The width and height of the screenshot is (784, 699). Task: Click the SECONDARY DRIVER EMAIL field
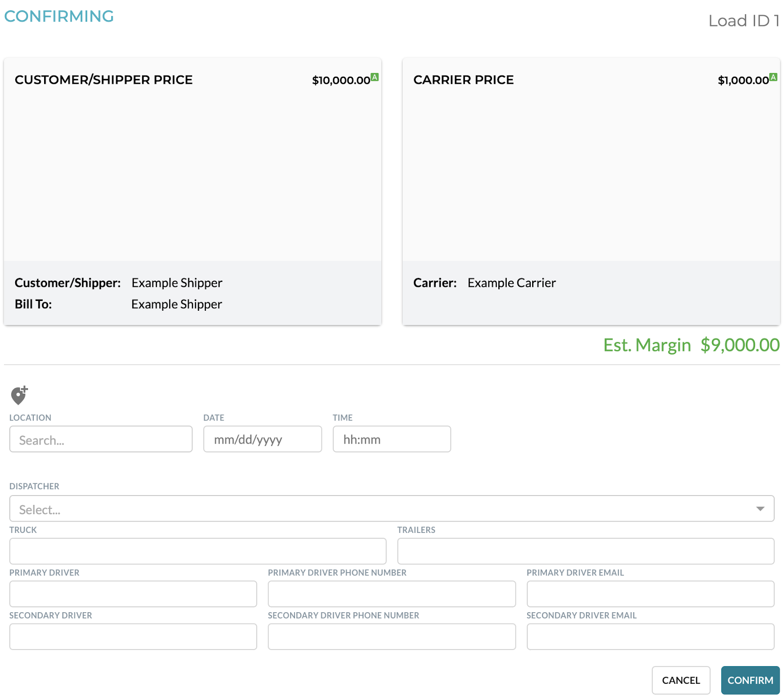(x=649, y=636)
